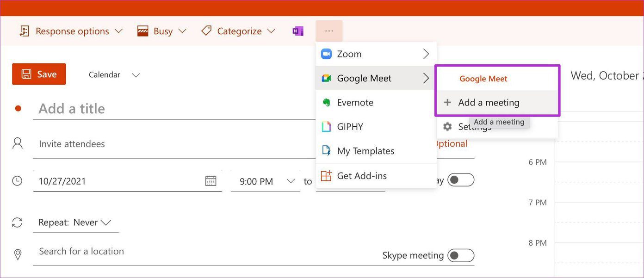Toggle the Skype meeting switch

coord(461,255)
